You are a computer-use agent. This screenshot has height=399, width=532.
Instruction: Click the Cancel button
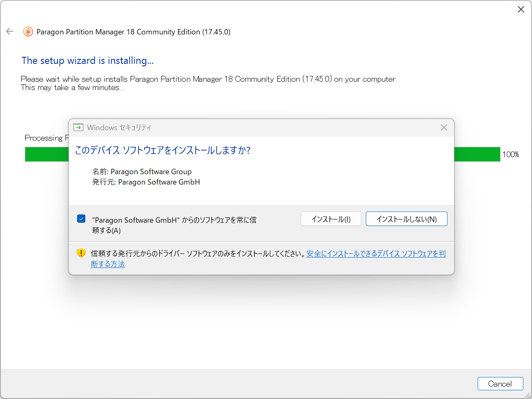coord(500,383)
